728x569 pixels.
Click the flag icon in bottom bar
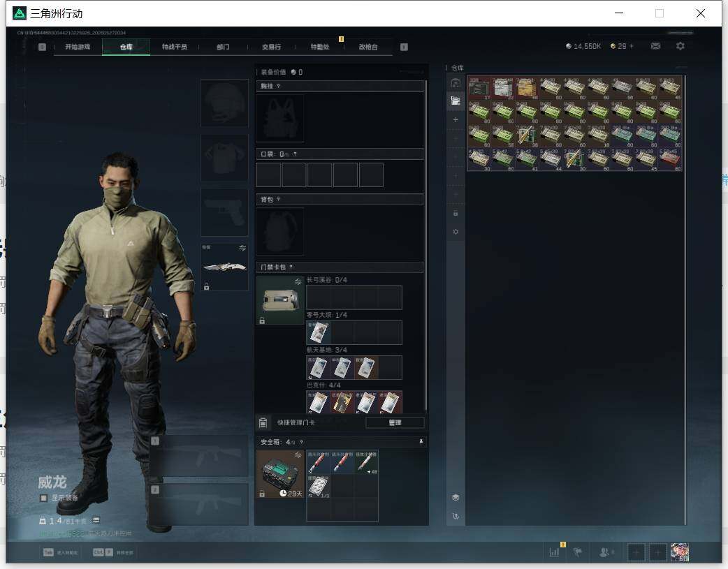(x=578, y=552)
